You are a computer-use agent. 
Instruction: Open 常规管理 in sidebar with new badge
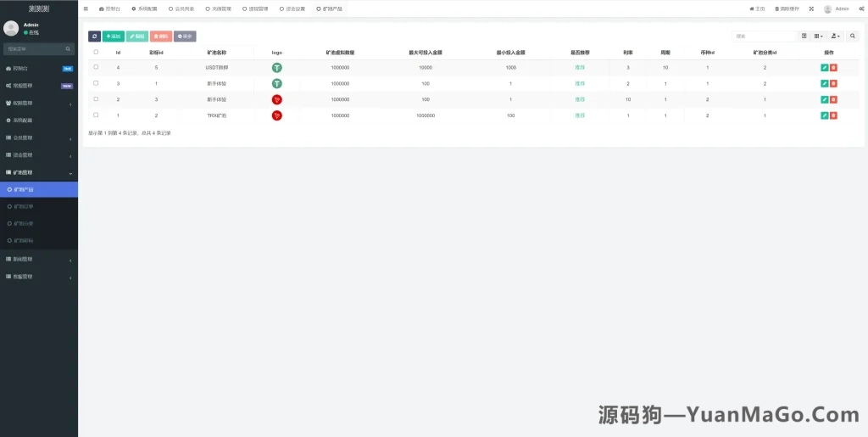pos(39,86)
